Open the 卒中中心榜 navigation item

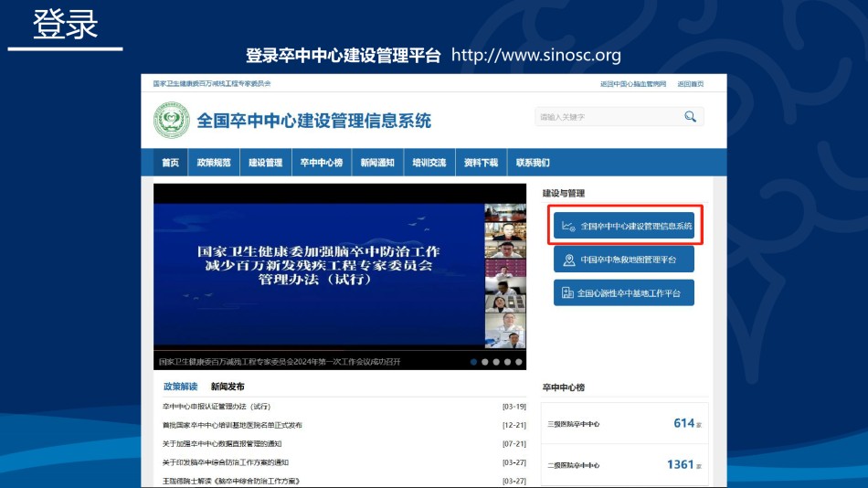tap(322, 163)
